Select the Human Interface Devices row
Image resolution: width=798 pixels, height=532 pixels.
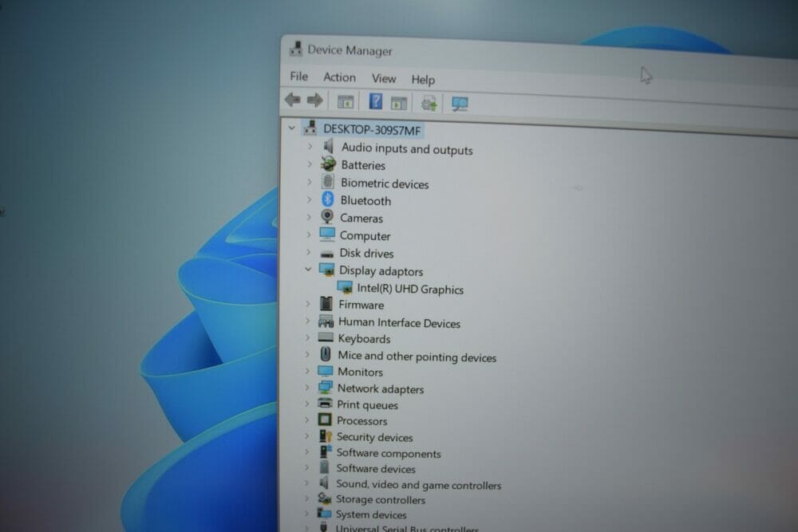pyautogui.click(x=400, y=323)
